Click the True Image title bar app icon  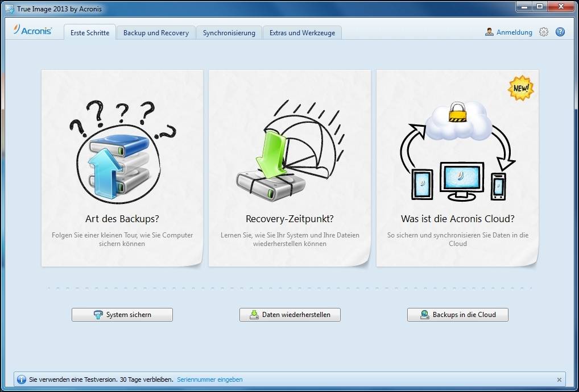click(x=9, y=9)
